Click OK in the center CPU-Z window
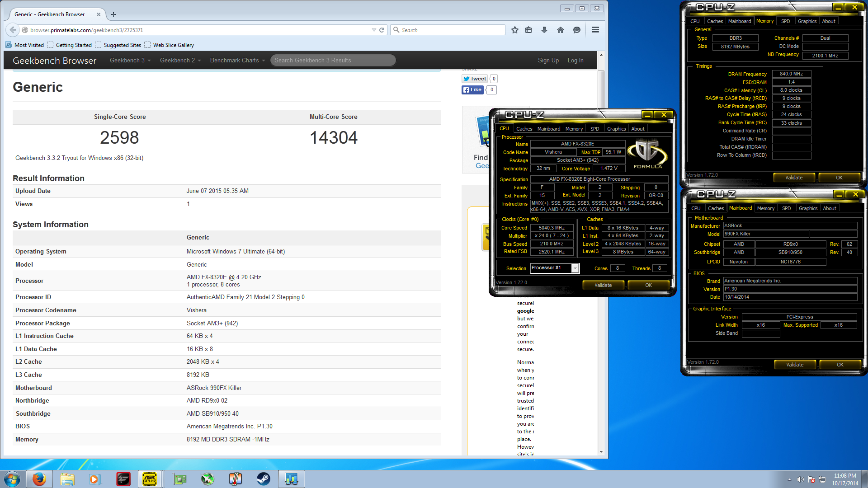 tap(648, 285)
